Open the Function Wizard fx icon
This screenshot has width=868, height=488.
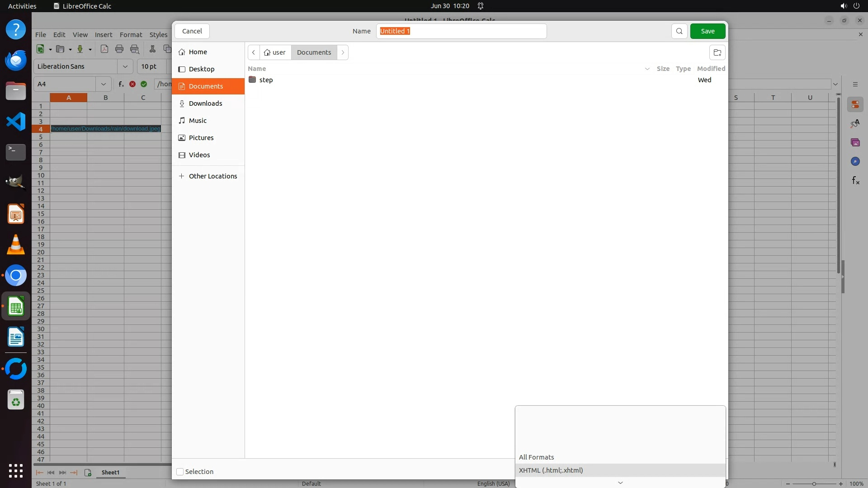pyautogui.click(x=121, y=84)
